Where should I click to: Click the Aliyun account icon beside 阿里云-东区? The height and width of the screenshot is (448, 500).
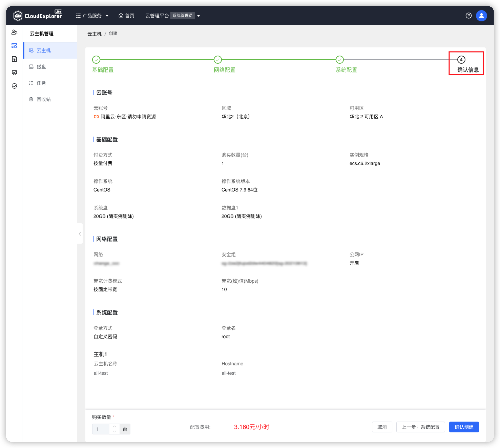[96, 117]
